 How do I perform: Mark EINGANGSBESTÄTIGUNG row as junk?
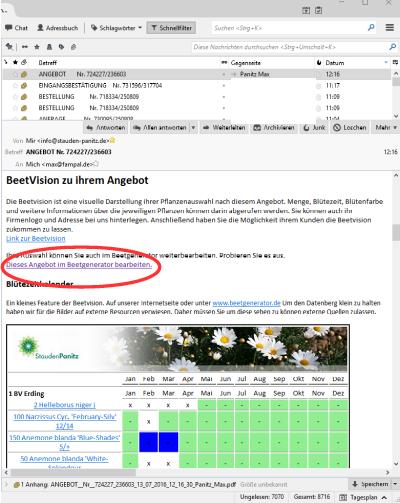coord(319,86)
